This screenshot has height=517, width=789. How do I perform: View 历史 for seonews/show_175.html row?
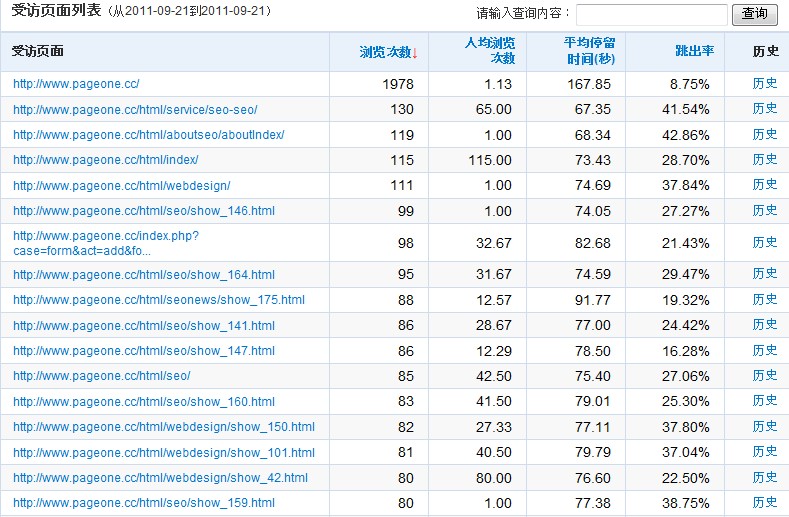point(765,299)
